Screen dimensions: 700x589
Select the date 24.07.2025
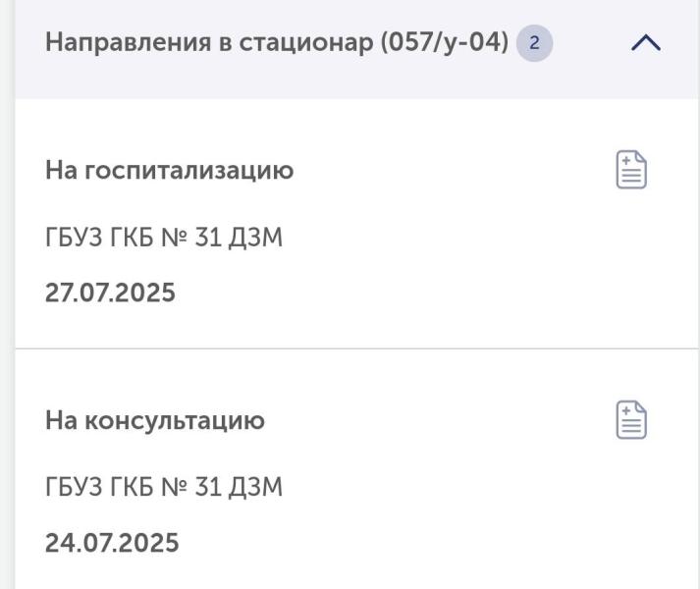coord(112,543)
